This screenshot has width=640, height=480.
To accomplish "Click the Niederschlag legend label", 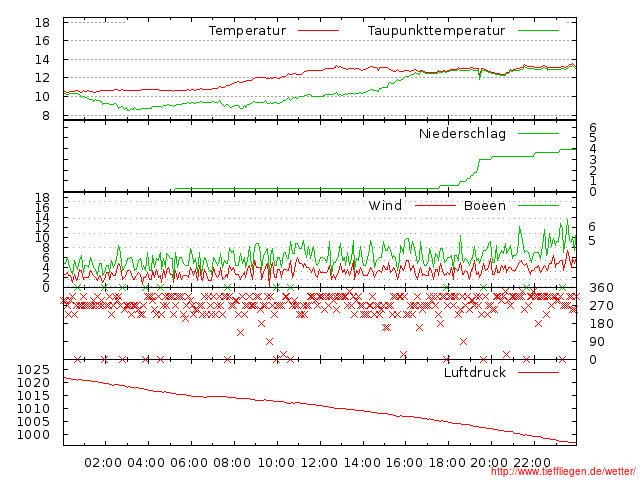I will (462, 133).
